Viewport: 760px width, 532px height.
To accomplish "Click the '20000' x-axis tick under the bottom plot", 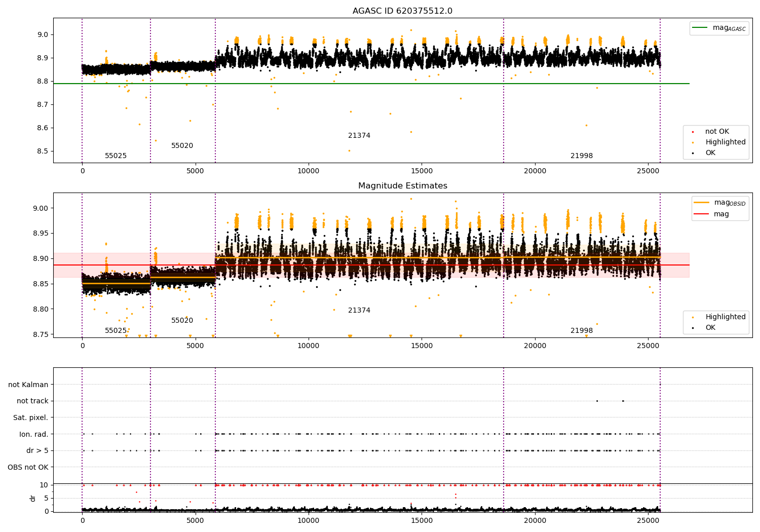I will point(535,520).
